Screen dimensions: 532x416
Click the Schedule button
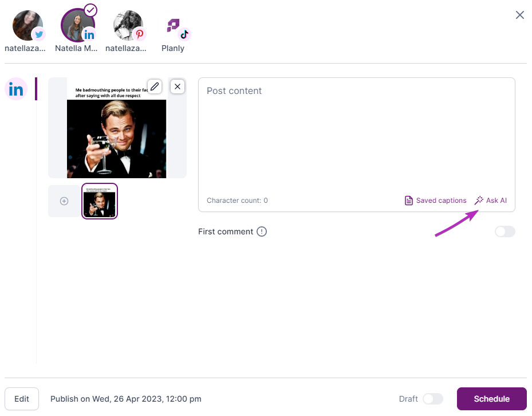coord(491,399)
